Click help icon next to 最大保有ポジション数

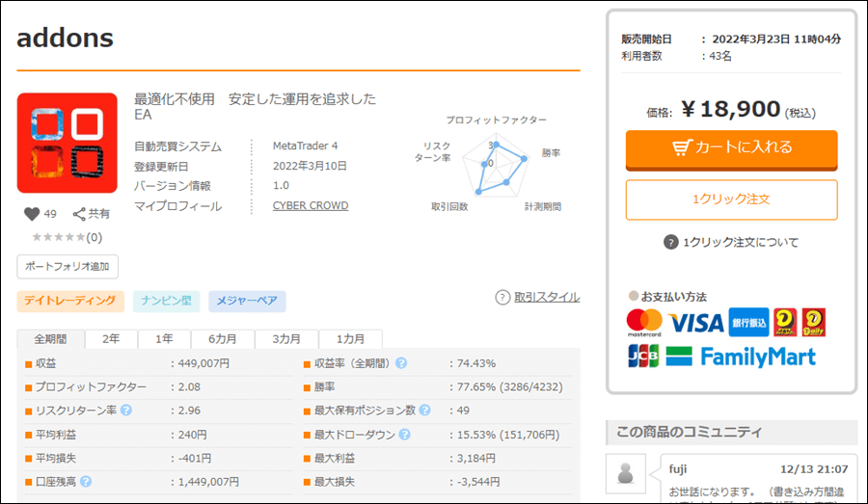(424, 411)
